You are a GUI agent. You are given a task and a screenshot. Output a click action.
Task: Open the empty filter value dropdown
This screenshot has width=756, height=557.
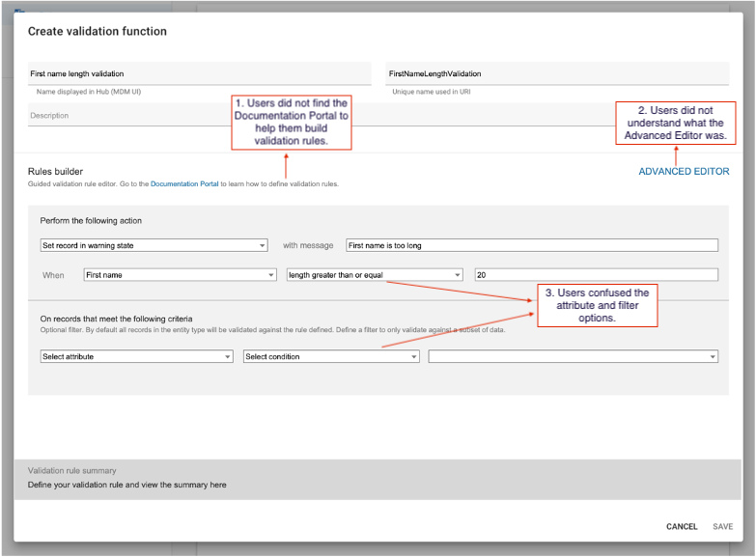pyautogui.click(x=573, y=356)
